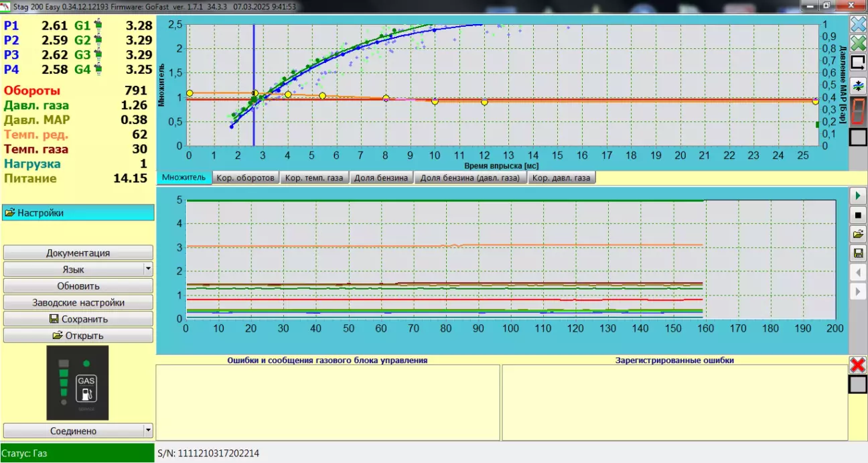Click the green X icon beside the multiplier chart
868x463 pixels.
[x=858, y=44]
